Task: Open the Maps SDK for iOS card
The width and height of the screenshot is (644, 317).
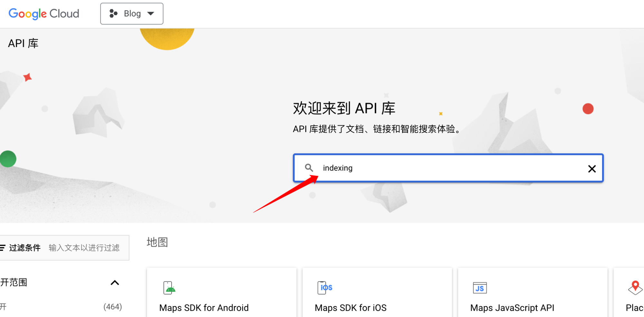Action: coord(377,293)
